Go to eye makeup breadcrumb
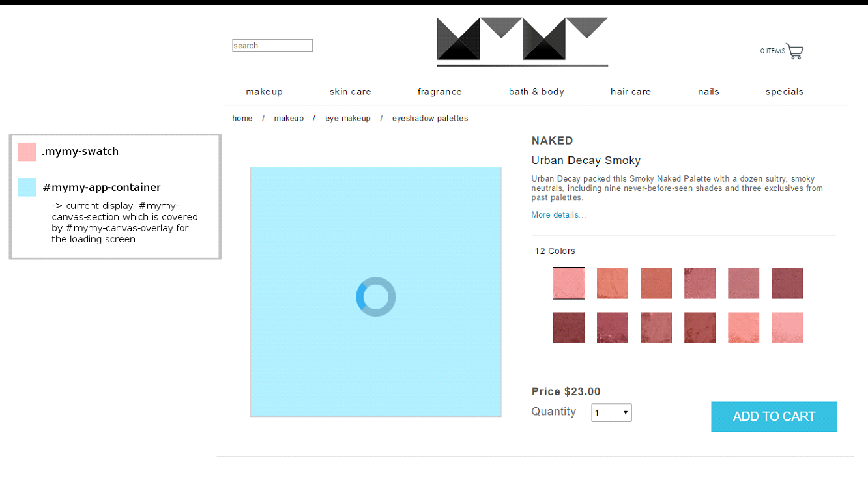The height and width of the screenshot is (497, 868). pos(348,118)
